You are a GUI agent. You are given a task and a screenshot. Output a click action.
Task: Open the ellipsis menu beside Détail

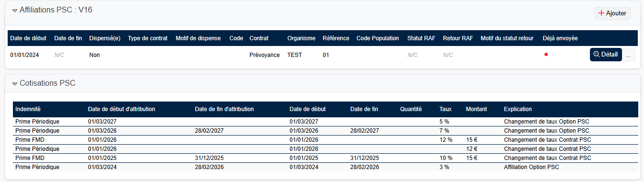point(629,55)
